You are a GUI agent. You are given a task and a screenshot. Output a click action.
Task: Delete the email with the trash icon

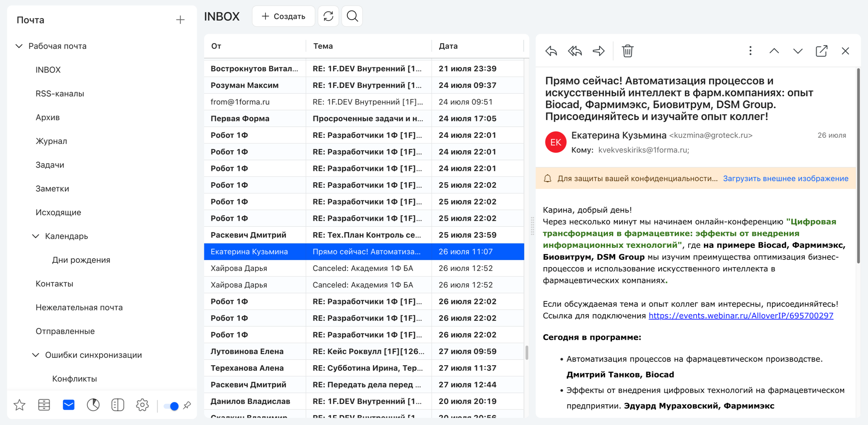coord(628,51)
